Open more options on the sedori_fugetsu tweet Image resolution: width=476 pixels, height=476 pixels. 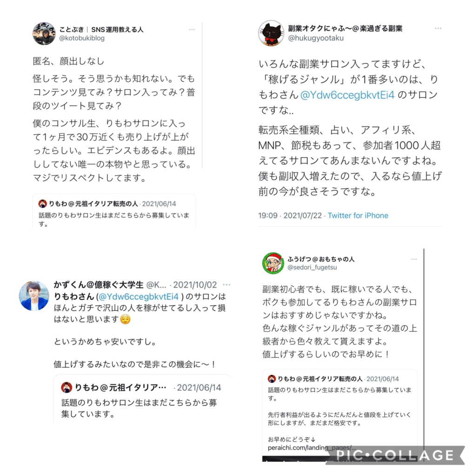414,259
